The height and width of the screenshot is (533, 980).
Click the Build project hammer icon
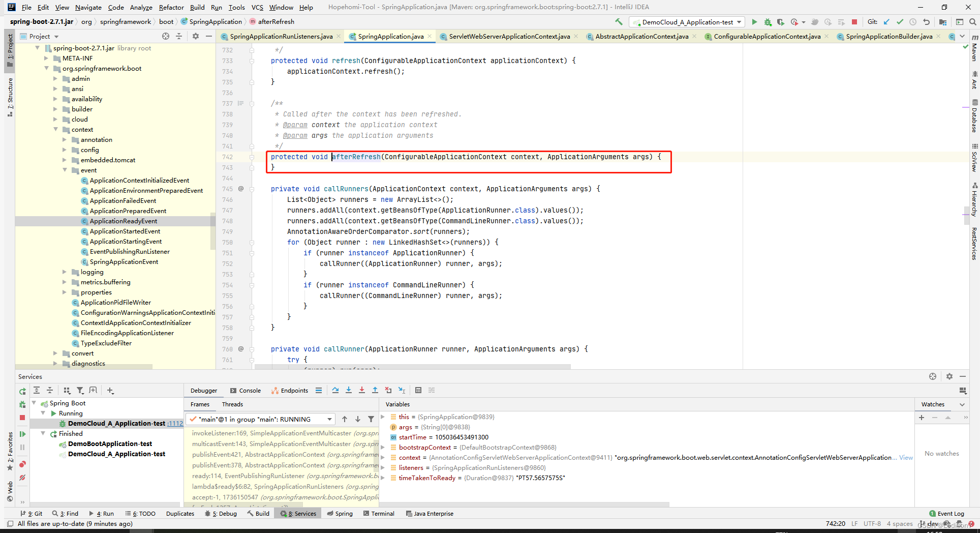[619, 22]
